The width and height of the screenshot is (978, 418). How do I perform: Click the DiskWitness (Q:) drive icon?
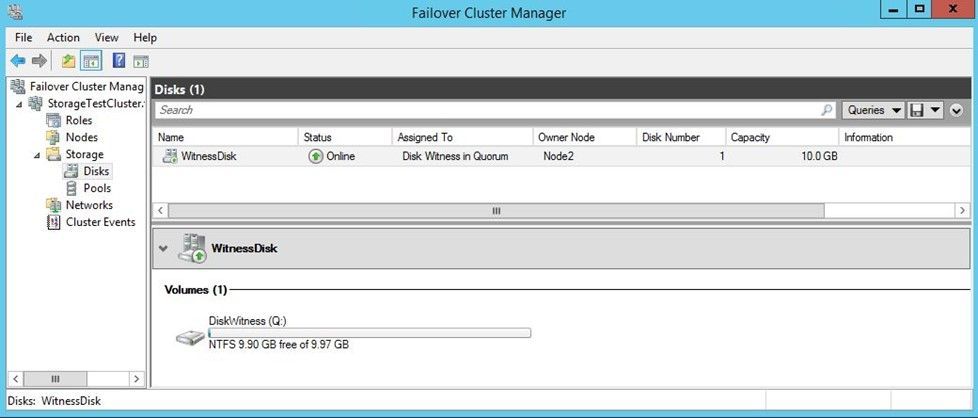tap(190, 338)
